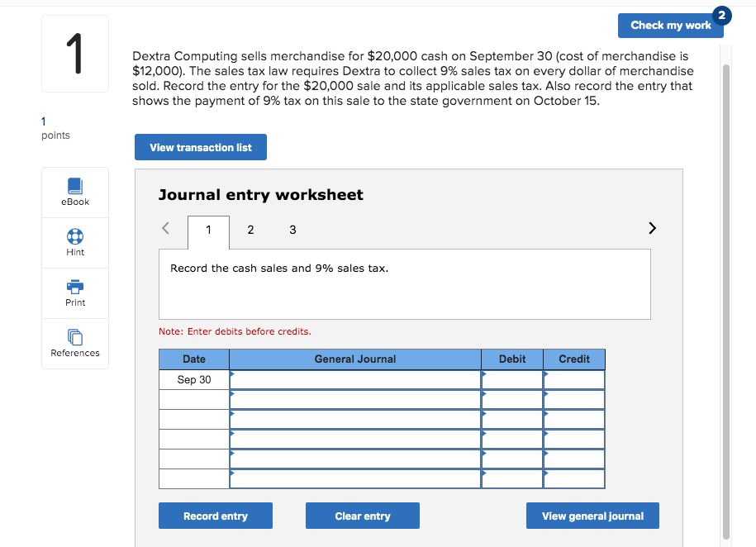This screenshot has height=547, width=756.
Task: Select worksheet tab 1
Action: (208, 230)
